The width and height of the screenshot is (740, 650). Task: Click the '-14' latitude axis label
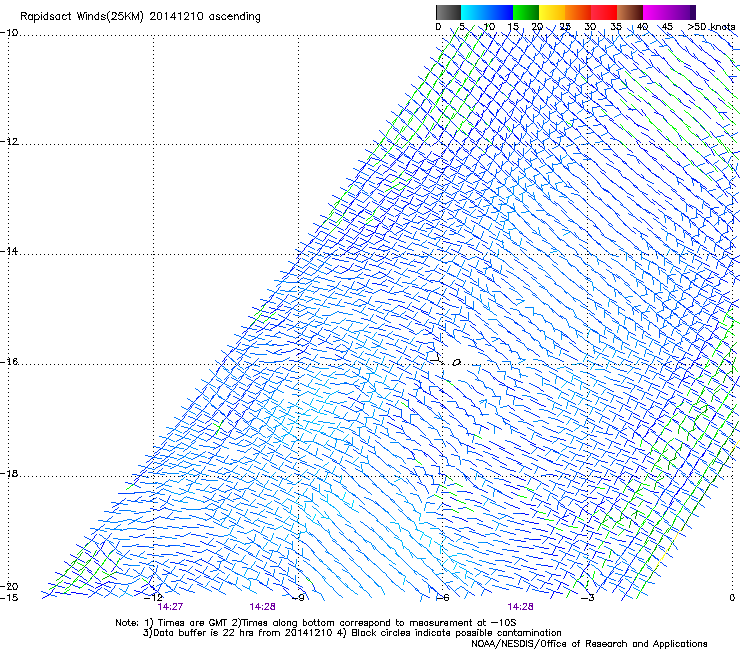9,251
